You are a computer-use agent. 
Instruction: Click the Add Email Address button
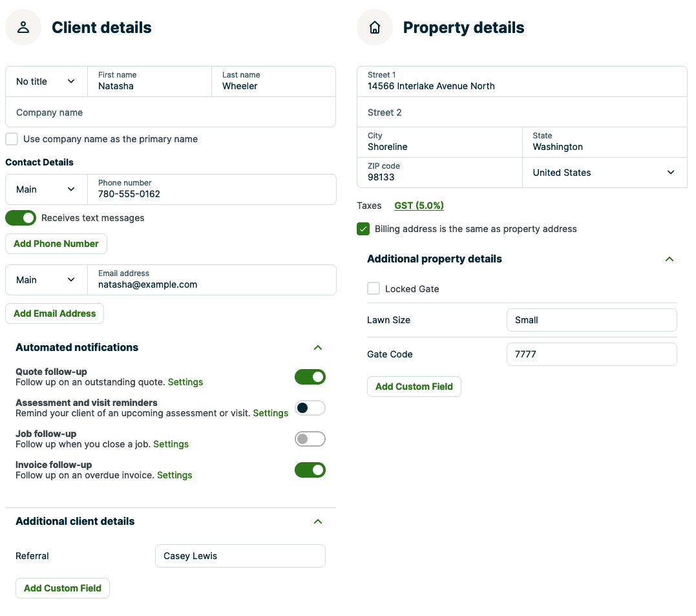pos(55,313)
